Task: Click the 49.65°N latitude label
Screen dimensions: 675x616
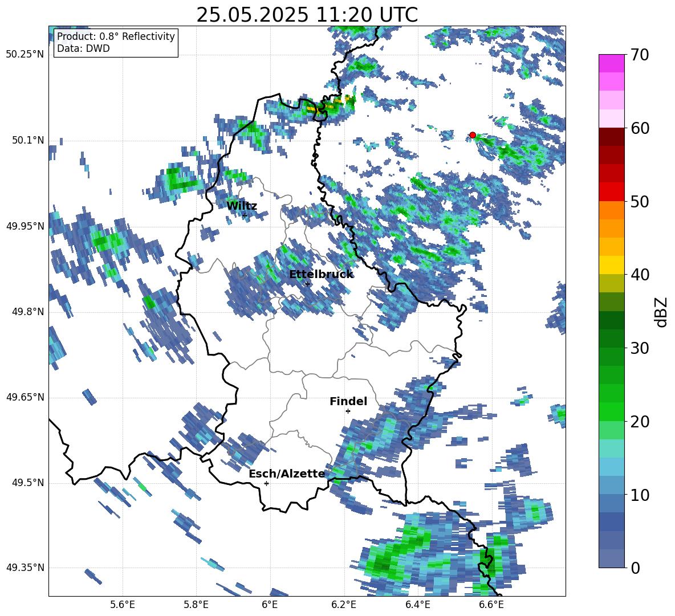Action: (x=25, y=397)
